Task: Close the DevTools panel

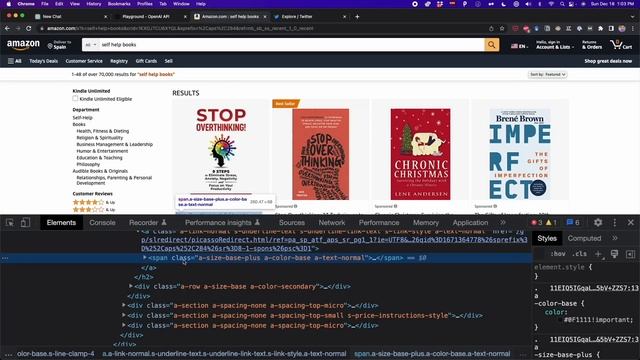Action: (631, 222)
